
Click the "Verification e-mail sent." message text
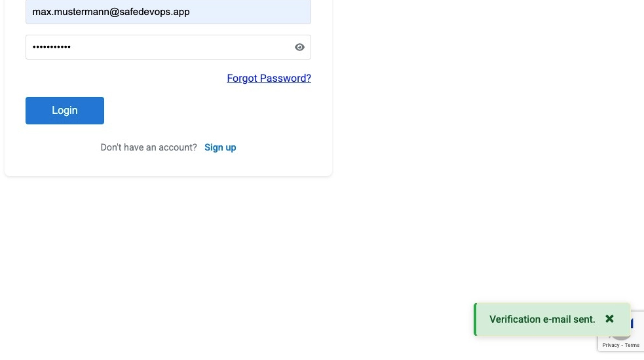click(x=542, y=319)
